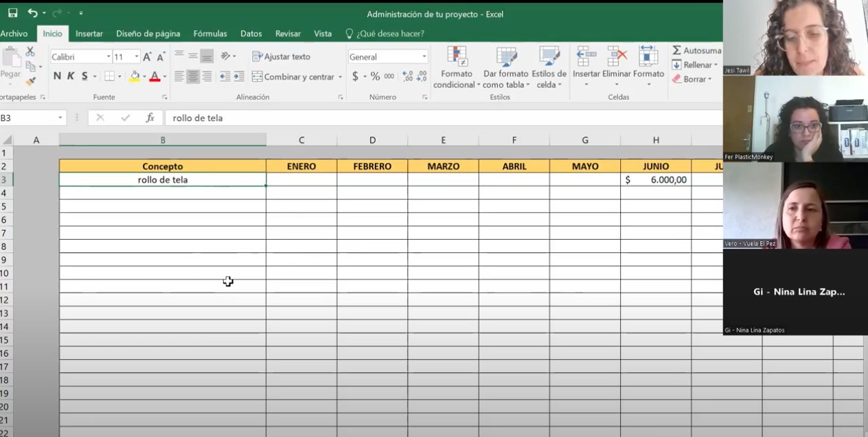
Task: Select the Format Painter brush icon
Action: tap(30, 81)
